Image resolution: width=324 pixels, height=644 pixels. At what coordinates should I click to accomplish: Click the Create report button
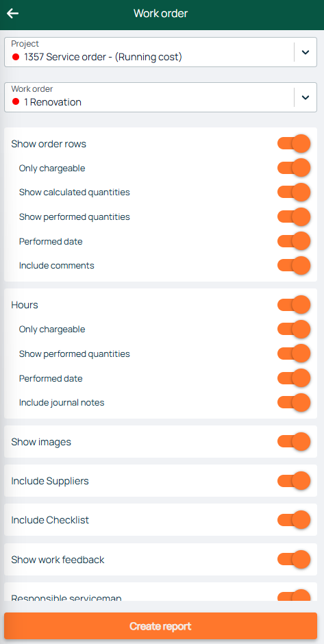pyautogui.click(x=160, y=626)
